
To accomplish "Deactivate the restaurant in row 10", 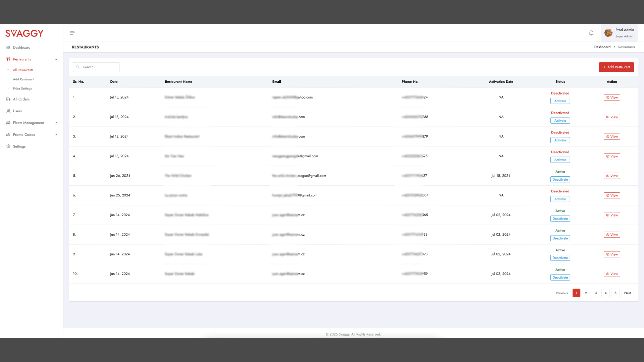I will 560,277.
